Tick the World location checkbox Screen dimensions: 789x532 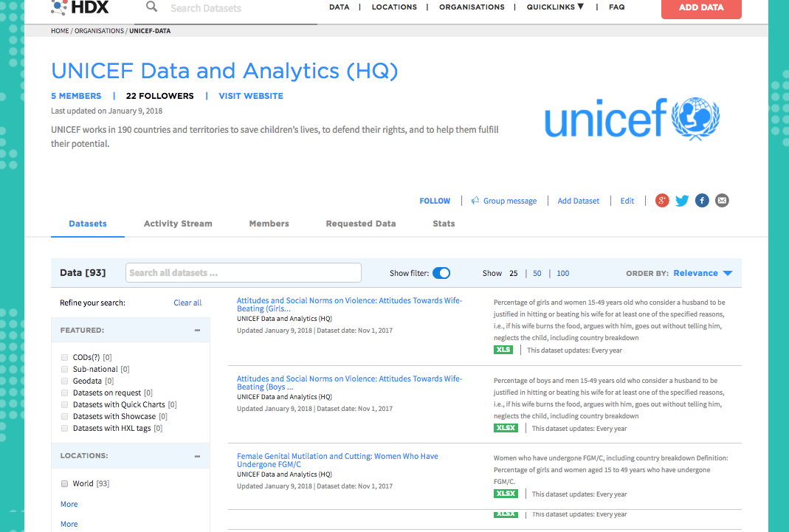[x=65, y=484]
